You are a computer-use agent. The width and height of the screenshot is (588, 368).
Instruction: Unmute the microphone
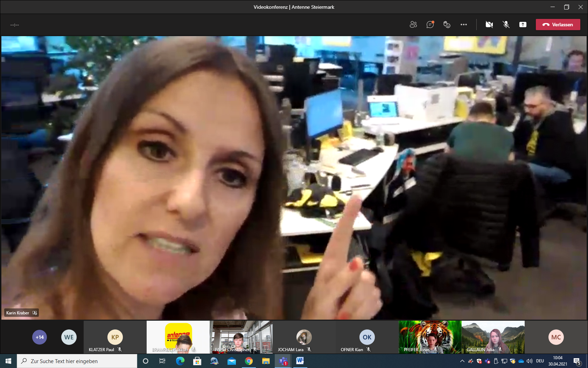point(506,25)
